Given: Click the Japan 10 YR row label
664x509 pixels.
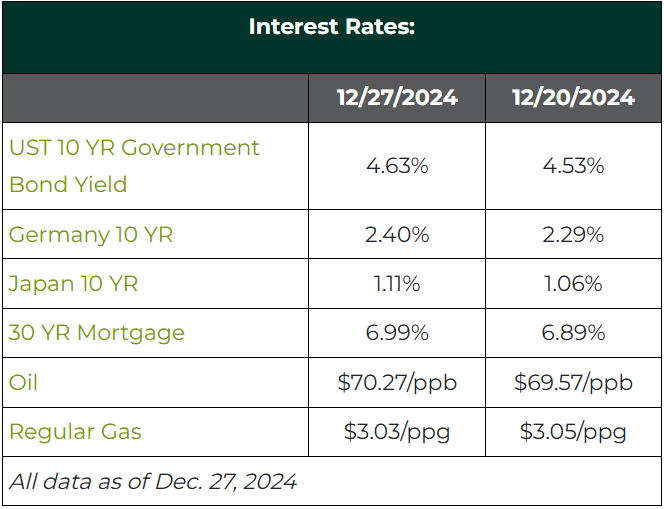Looking at the screenshot, I should (73, 284).
